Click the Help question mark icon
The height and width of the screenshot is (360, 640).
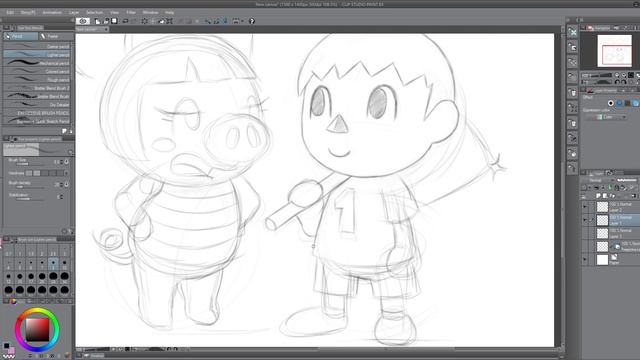point(252,21)
